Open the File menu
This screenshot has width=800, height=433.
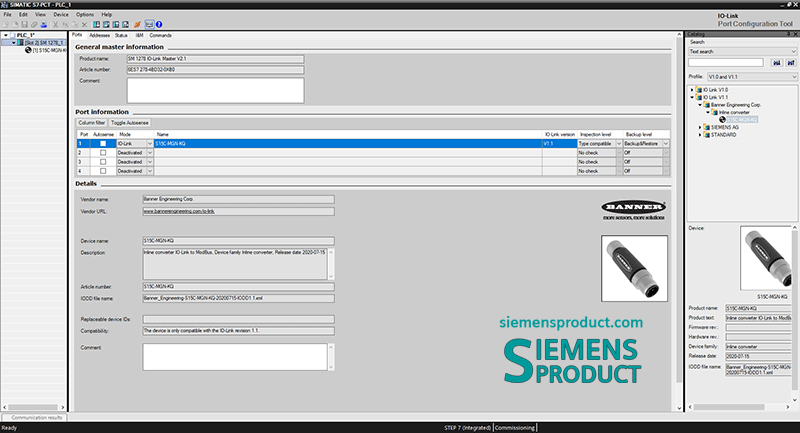tap(8, 15)
